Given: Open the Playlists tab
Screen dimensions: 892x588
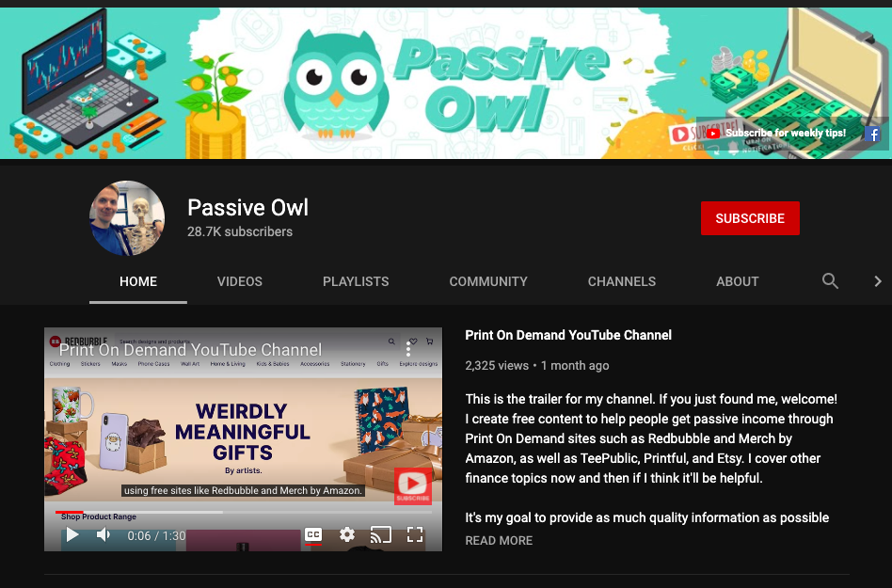Looking at the screenshot, I should coord(356,281).
